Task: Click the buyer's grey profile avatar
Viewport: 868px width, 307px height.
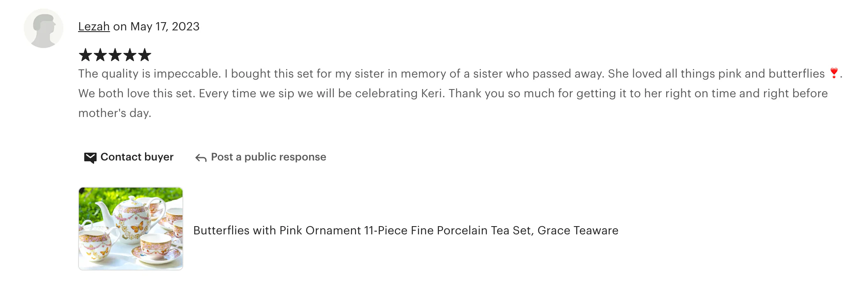Action: point(44,28)
